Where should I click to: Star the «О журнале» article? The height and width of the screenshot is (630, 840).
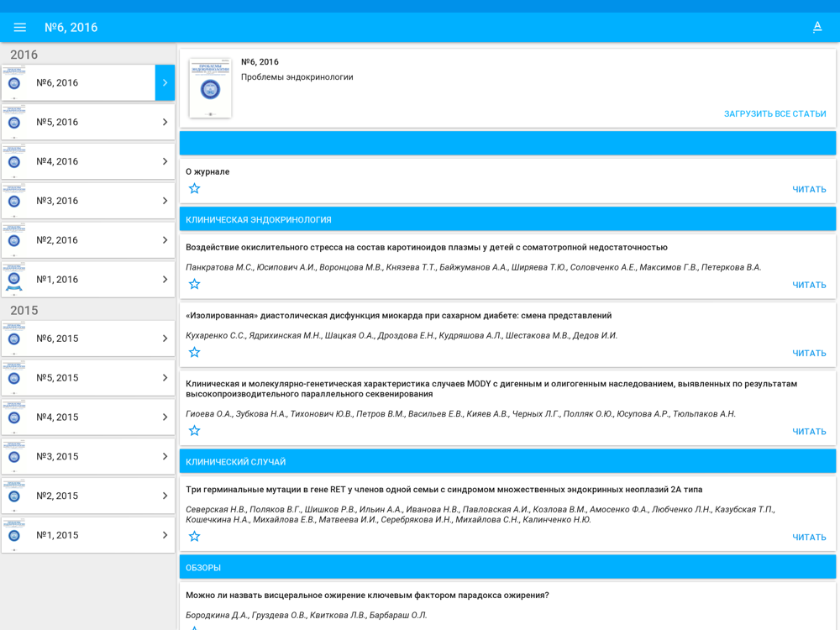(x=195, y=188)
